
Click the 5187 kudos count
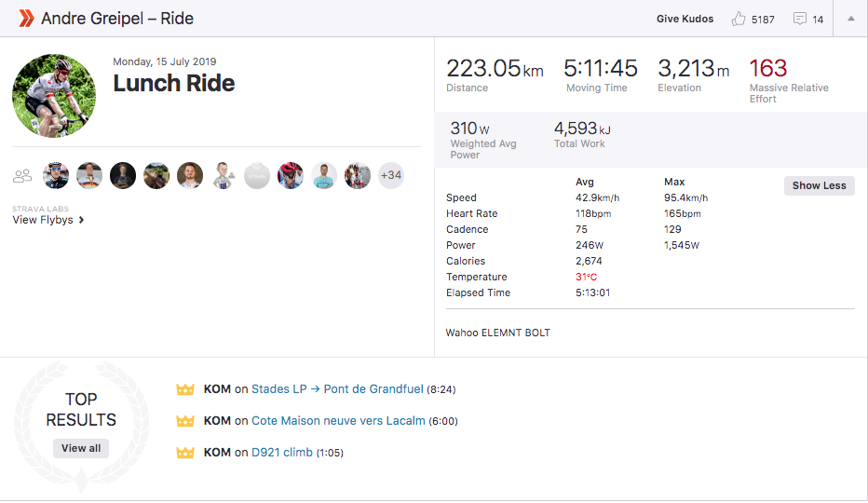763,20
